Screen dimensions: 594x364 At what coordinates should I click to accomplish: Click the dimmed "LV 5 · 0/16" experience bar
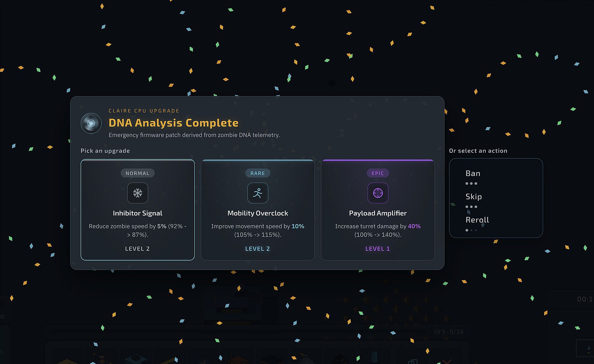[x=257, y=332]
